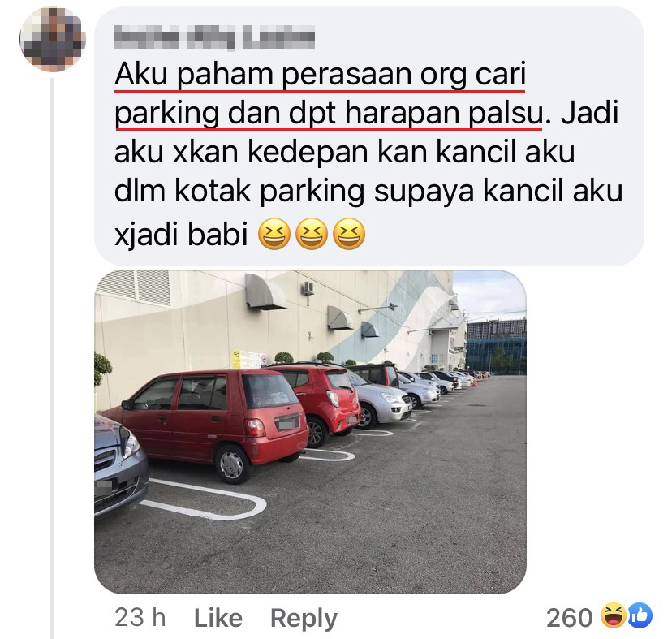Open the 260 reactions count

pos(569,618)
